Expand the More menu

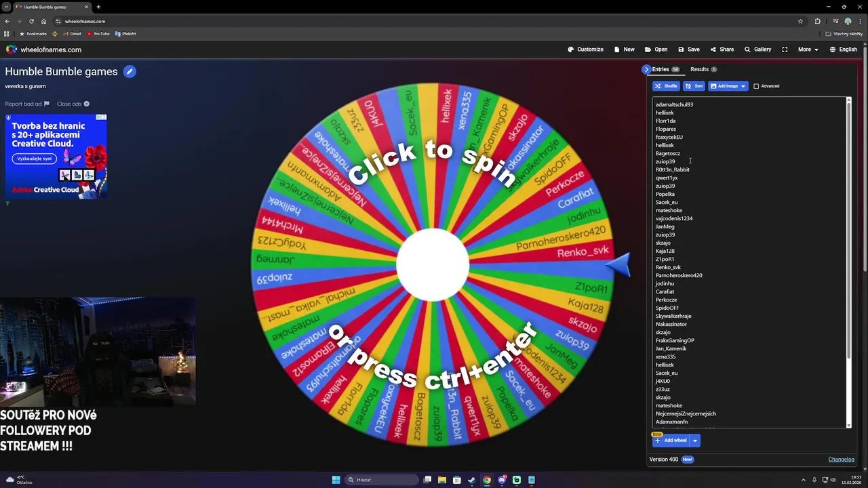point(808,49)
